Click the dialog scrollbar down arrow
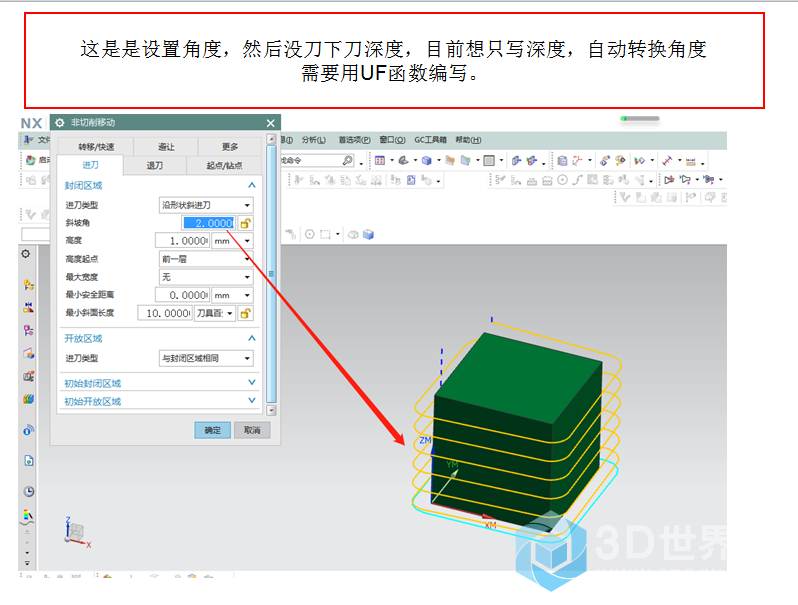Screen dimensions: 798x605 271,410
